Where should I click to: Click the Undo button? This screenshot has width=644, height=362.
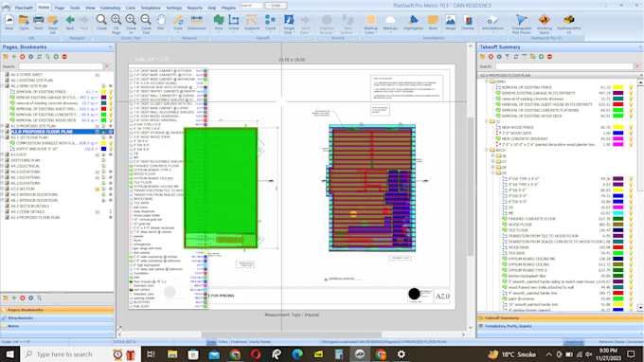tap(276, 6)
